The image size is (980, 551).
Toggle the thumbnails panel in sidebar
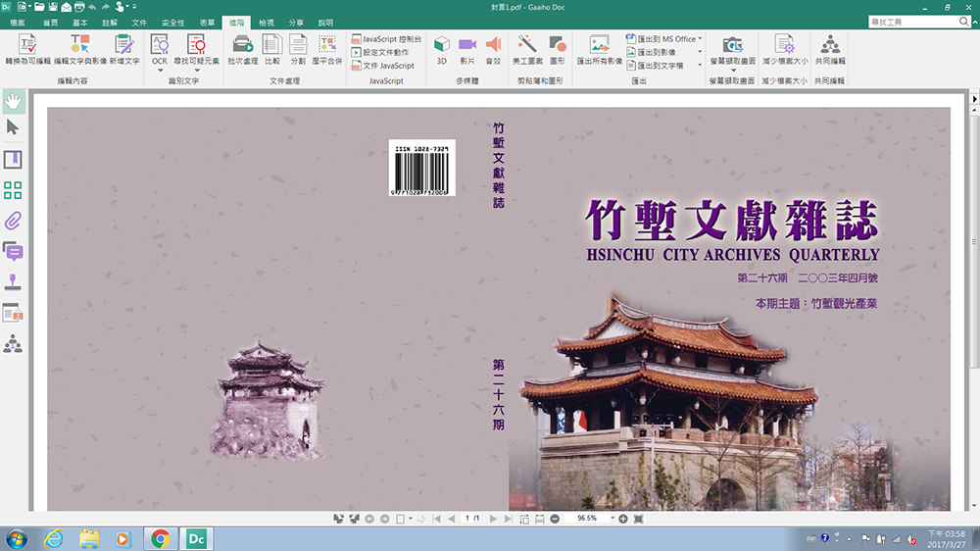coord(14,190)
